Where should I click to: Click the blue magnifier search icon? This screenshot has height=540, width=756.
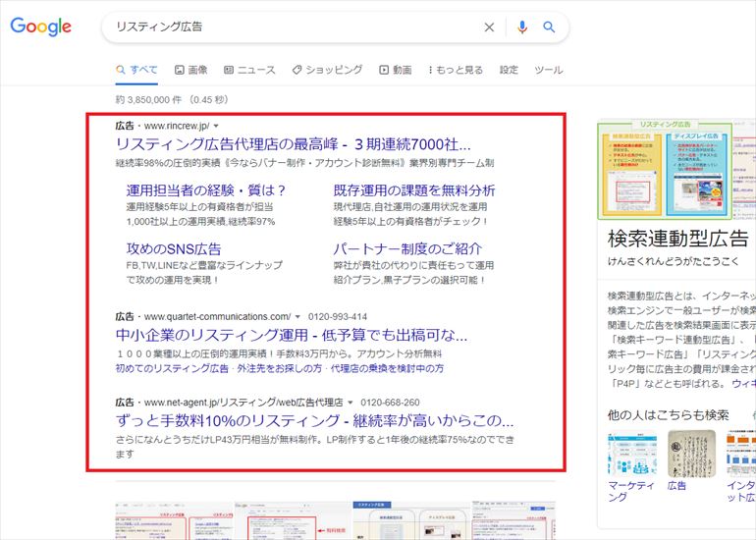click(549, 27)
